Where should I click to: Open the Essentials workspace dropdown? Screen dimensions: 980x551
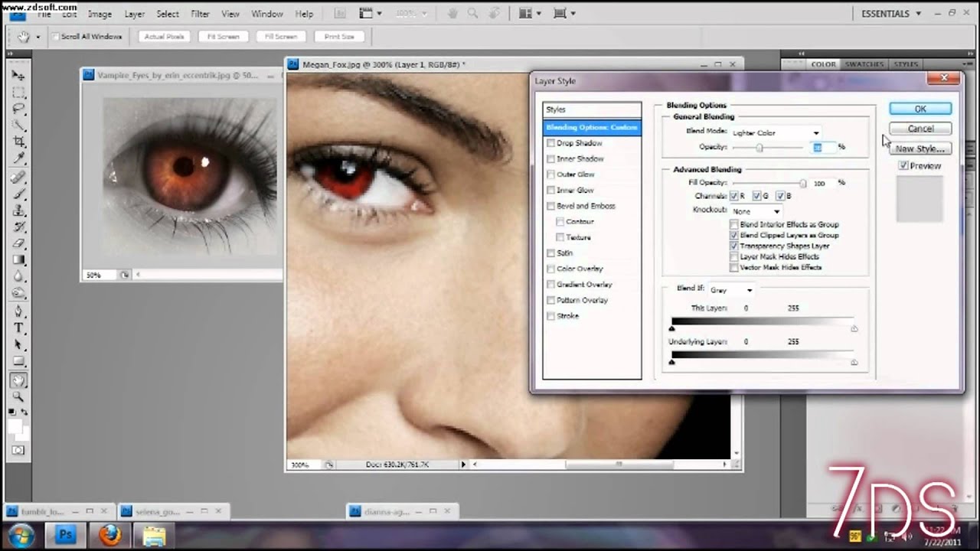[x=891, y=14]
